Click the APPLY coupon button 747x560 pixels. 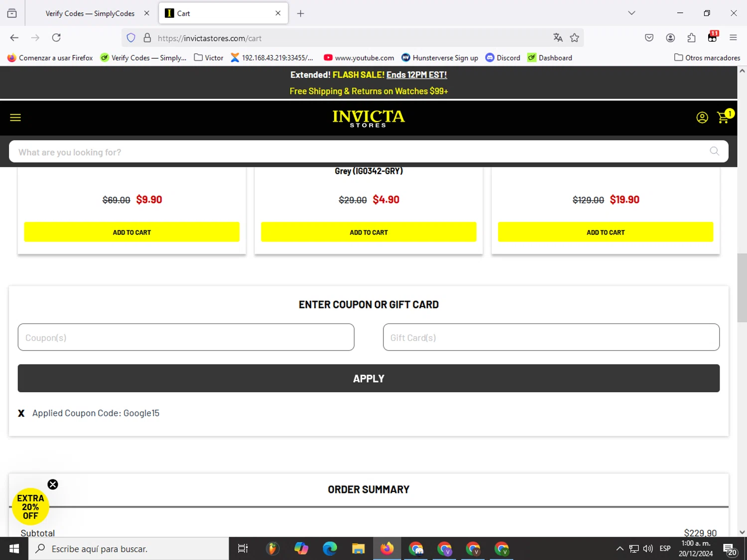pos(369,378)
